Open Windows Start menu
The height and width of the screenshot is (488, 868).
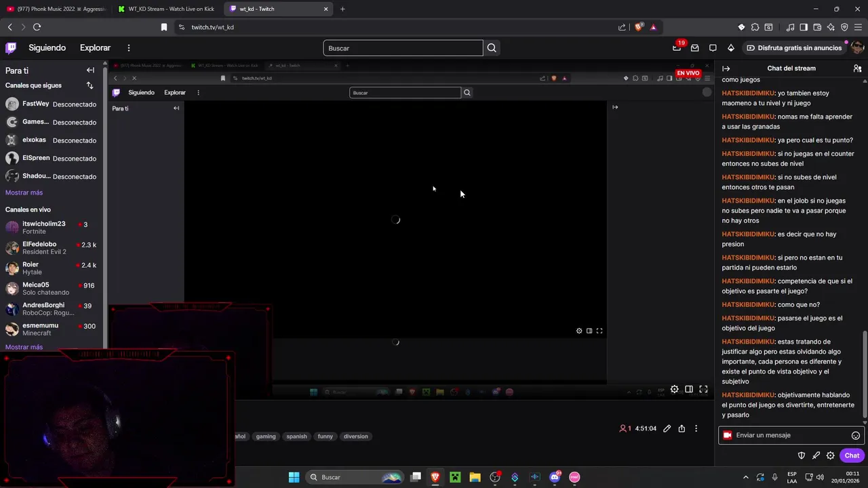(x=294, y=477)
